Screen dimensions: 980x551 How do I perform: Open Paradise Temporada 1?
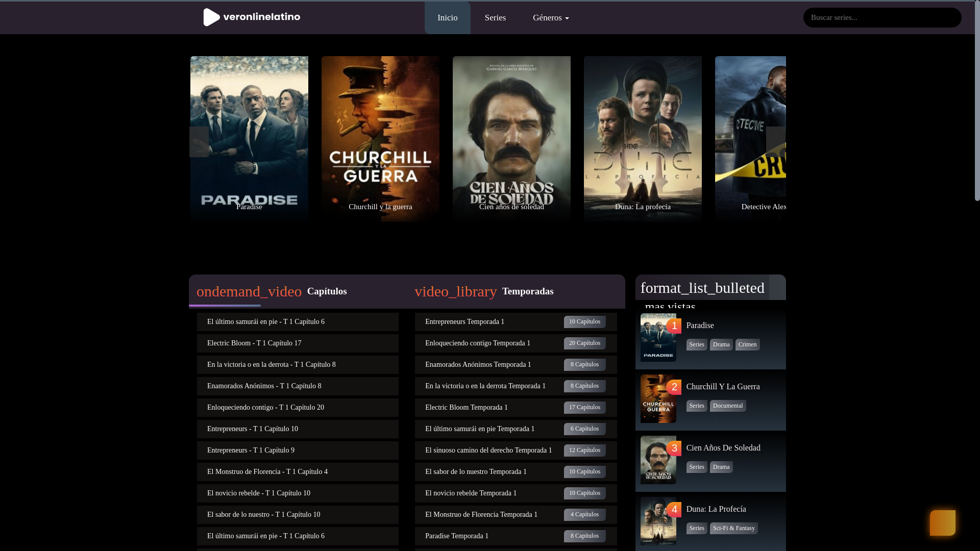point(516,536)
